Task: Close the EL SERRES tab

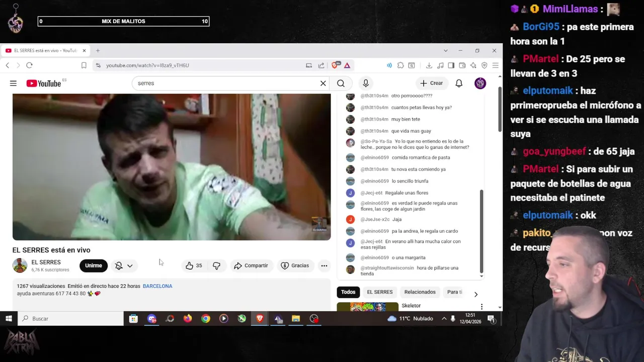Action: pos(84,51)
